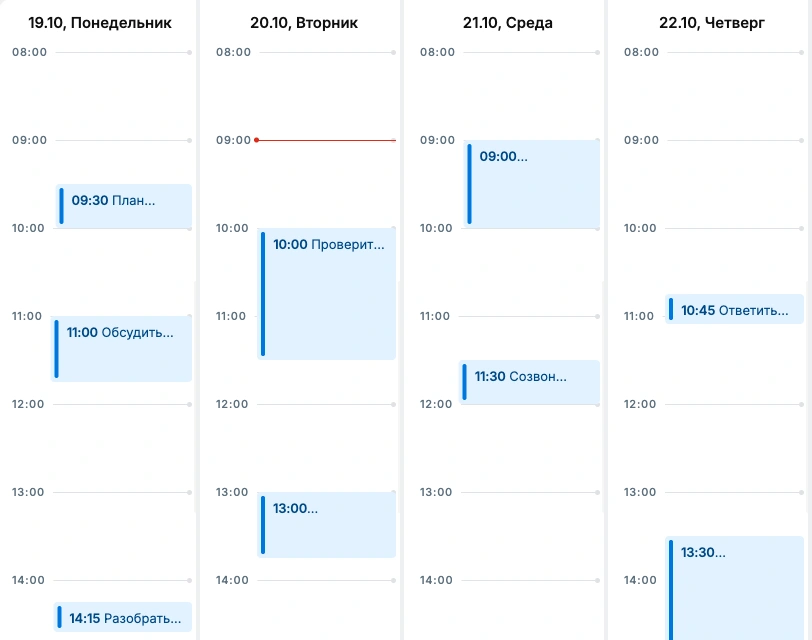Click the empty 12:00 slot on Thursday
812x640 pixels.
[x=734, y=448]
